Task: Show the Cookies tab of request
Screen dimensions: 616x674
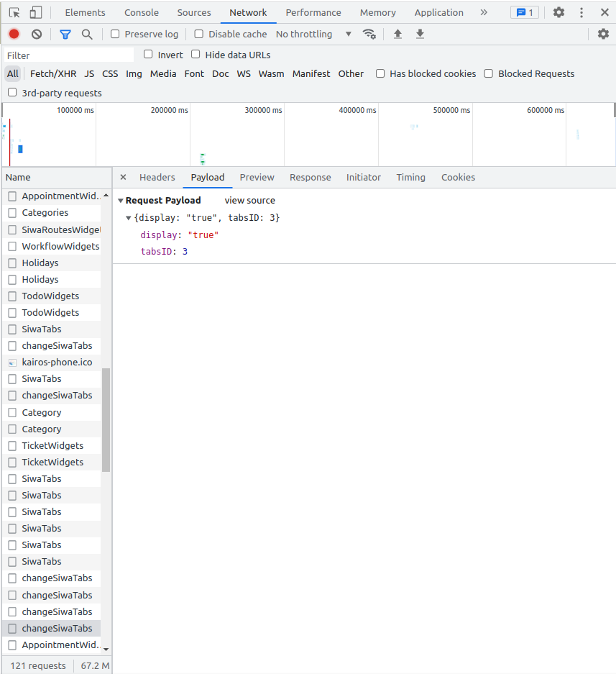Action: point(458,177)
